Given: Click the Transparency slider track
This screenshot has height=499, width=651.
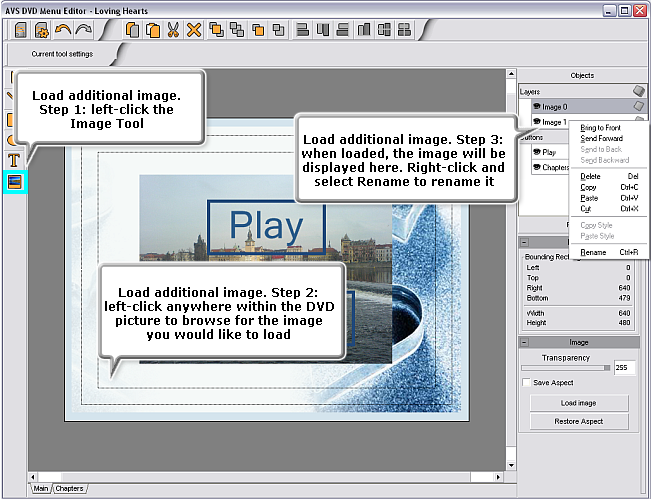Looking at the screenshot, I should click(x=565, y=368).
